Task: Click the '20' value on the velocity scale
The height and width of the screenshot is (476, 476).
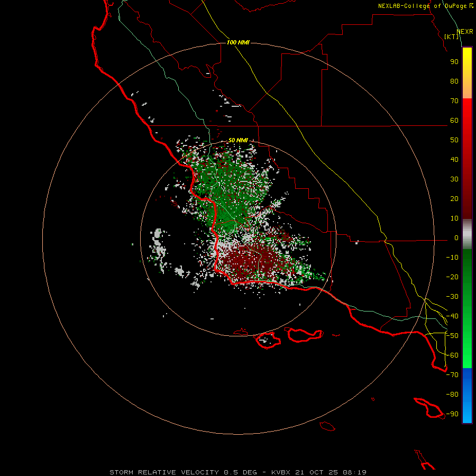Action: 454,199
